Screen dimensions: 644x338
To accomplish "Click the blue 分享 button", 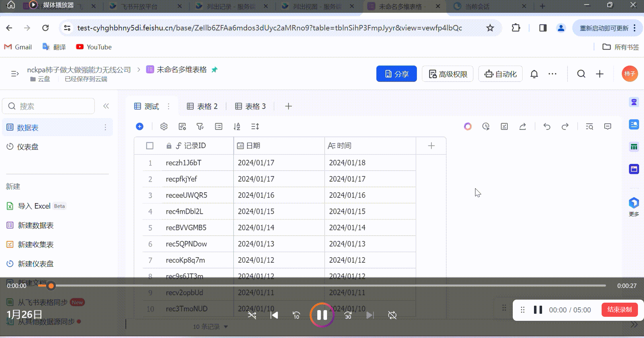I will coord(396,74).
